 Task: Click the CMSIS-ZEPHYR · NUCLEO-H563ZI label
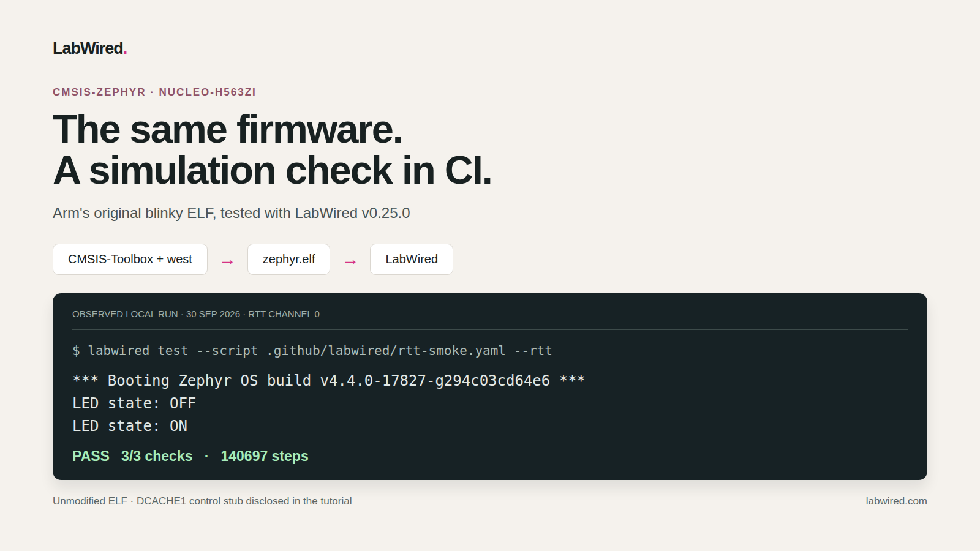(x=154, y=92)
